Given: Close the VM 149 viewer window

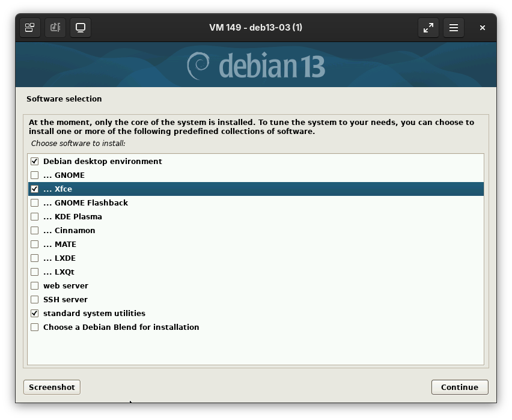Looking at the screenshot, I should [x=483, y=28].
